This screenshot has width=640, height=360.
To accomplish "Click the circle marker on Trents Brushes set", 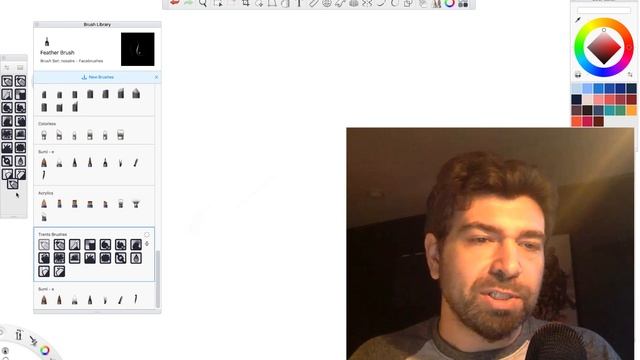I will click(x=147, y=235).
